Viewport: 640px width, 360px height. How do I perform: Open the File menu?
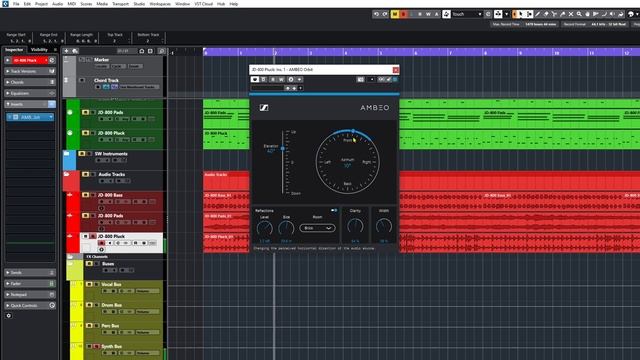point(16,4)
